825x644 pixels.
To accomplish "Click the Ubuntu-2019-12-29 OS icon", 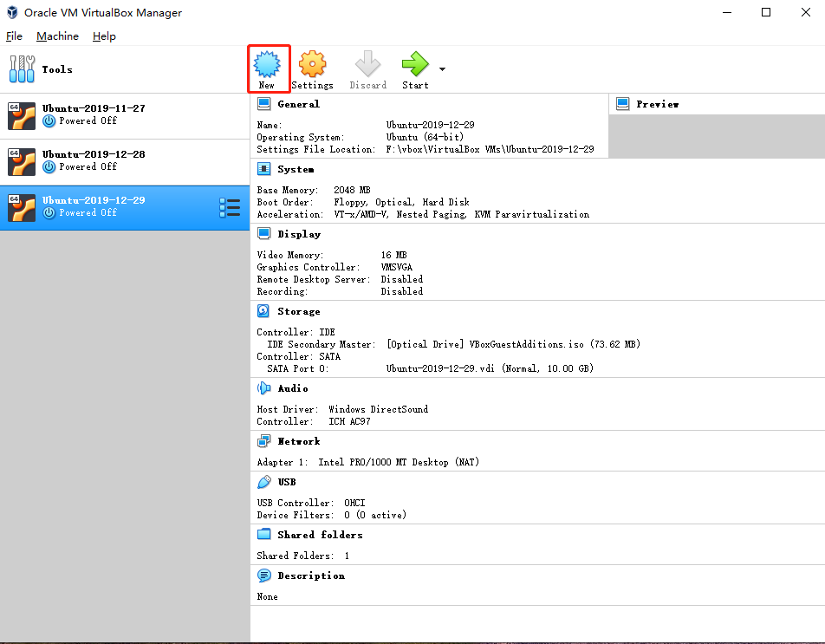I will pyautogui.click(x=22, y=208).
